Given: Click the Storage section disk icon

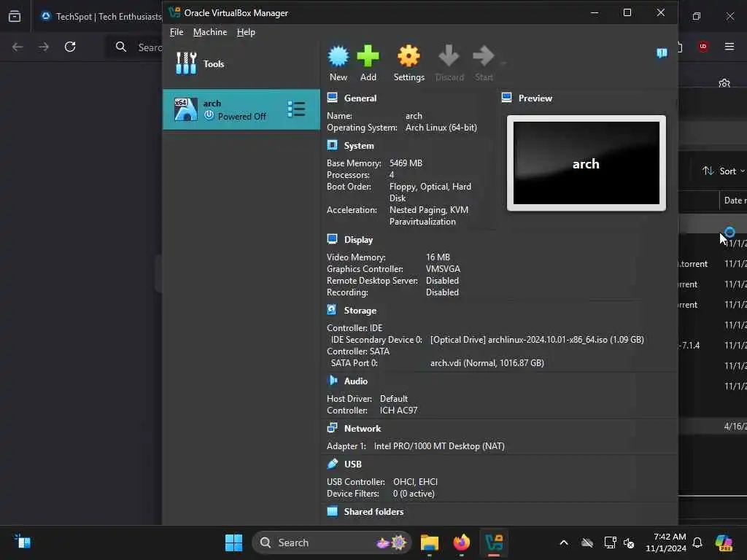Looking at the screenshot, I should coord(332,309).
